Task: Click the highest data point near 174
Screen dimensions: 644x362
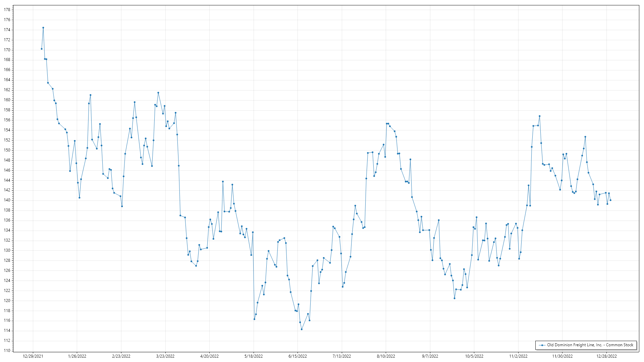Action: pyautogui.click(x=43, y=28)
